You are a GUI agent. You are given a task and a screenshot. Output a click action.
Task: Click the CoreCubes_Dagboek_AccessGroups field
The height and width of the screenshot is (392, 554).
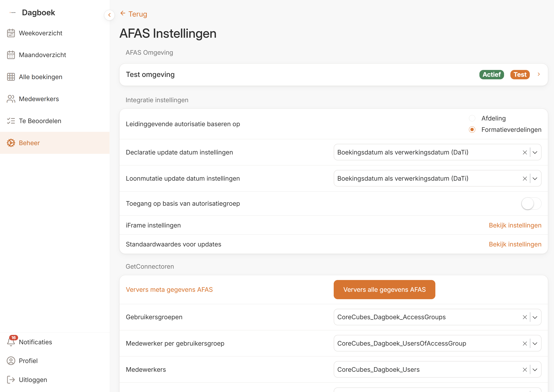tap(437, 317)
